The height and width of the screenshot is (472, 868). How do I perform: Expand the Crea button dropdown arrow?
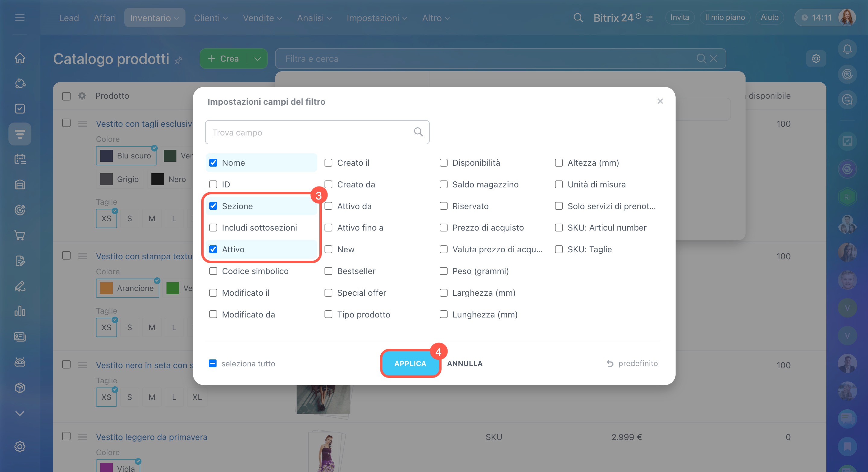click(258, 59)
